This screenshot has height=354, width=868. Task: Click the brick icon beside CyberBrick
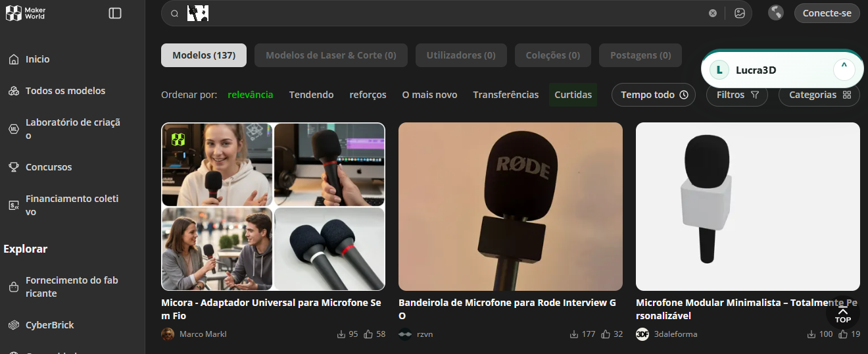click(14, 325)
